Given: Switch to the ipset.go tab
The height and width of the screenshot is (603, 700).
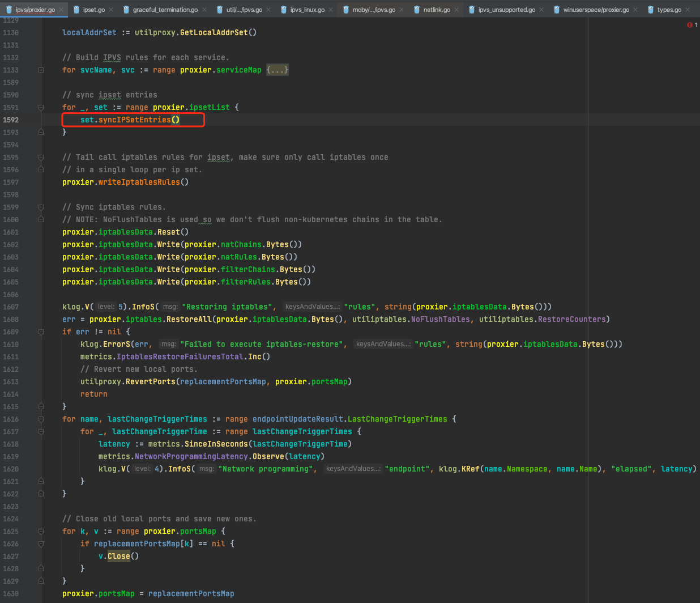Looking at the screenshot, I should coord(94,10).
